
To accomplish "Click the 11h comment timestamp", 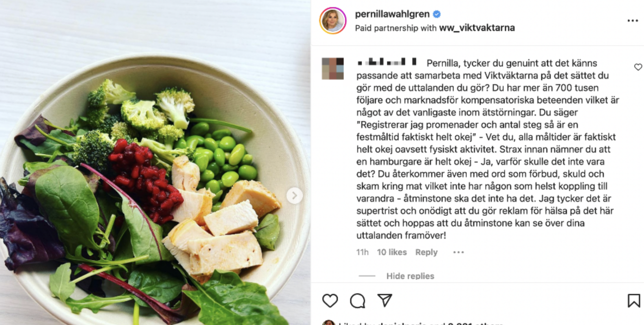I will pos(362,252).
